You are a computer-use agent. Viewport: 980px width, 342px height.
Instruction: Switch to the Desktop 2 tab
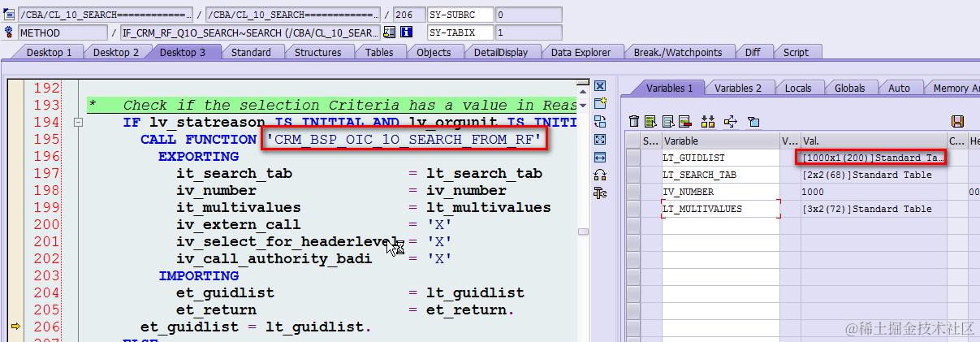click(x=116, y=52)
